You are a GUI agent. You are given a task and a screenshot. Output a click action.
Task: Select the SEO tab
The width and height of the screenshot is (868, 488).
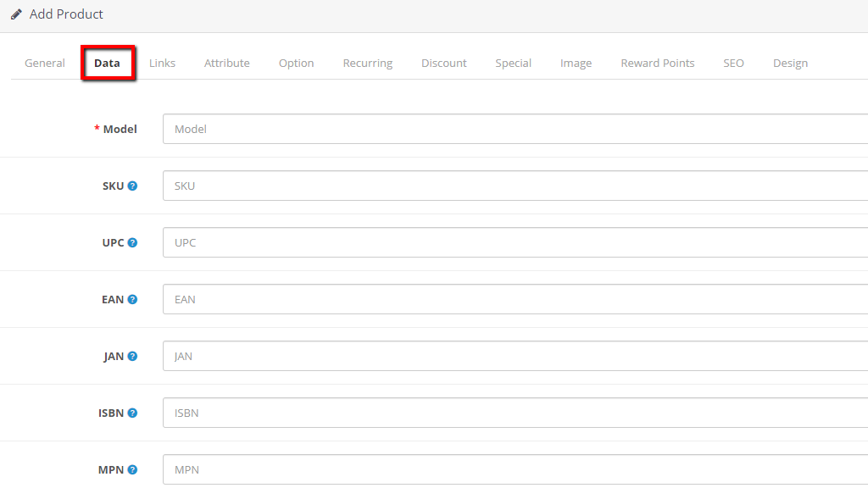point(733,62)
